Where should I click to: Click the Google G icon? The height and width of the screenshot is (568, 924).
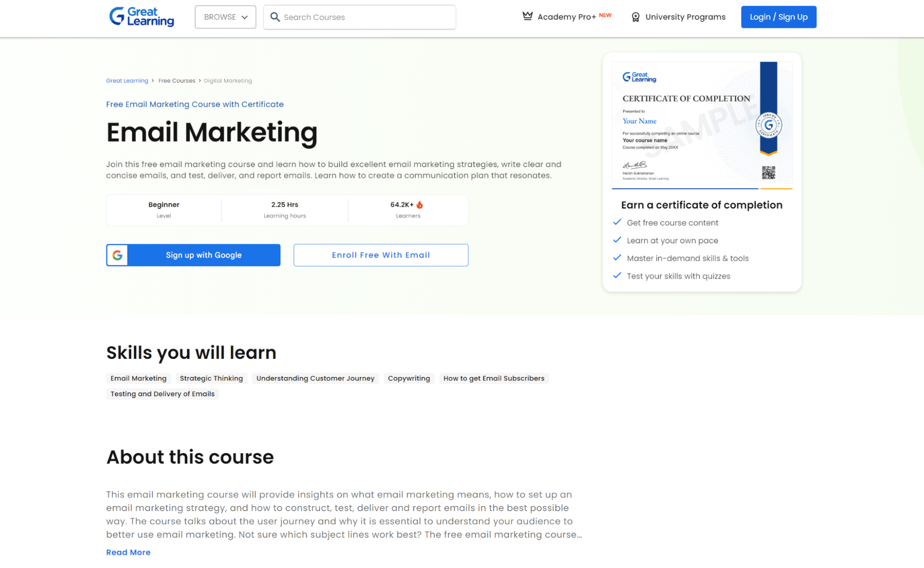click(x=117, y=255)
